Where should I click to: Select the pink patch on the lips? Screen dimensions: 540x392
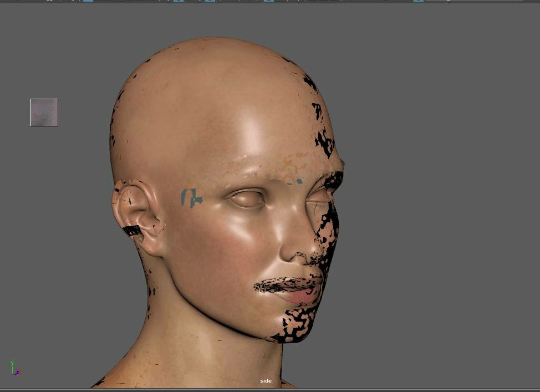[x=302, y=298]
